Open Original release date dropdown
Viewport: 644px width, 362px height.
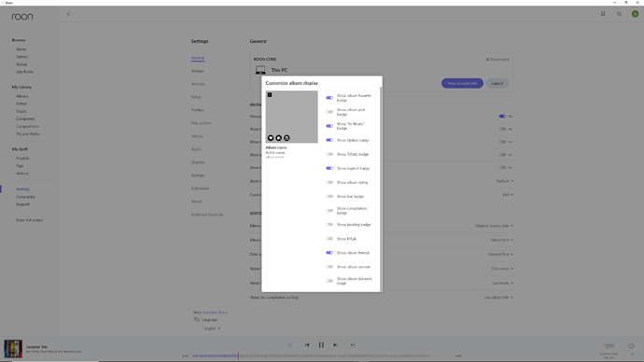pyautogui.click(x=494, y=226)
